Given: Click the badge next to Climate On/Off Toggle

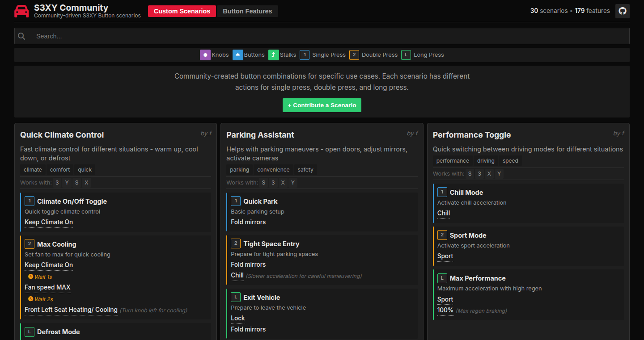Looking at the screenshot, I should (x=30, y=201).
